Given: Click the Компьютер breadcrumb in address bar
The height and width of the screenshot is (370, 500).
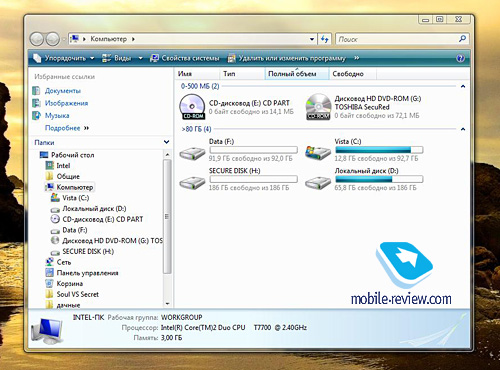Looking at the screenshot, I should tap(109, 39).
